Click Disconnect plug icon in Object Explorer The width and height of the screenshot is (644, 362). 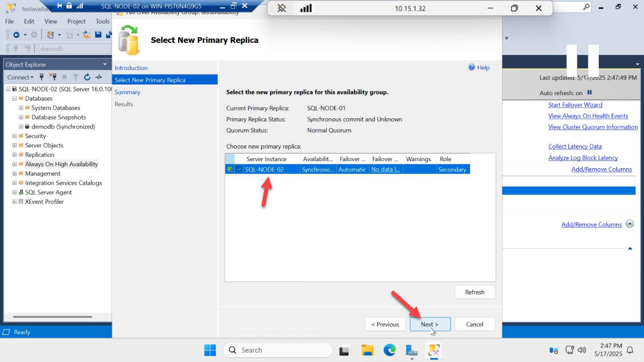pyautogui.click(x=53, y=77)
